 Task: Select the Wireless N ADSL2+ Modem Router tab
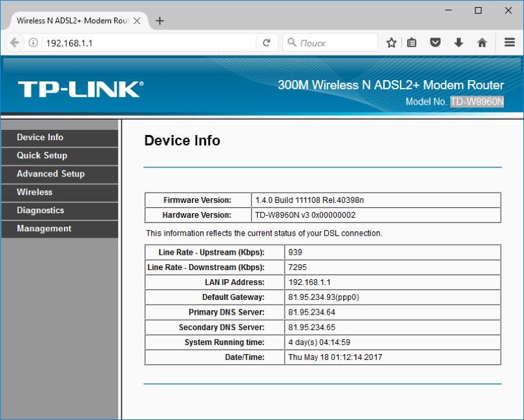point(71,21)
